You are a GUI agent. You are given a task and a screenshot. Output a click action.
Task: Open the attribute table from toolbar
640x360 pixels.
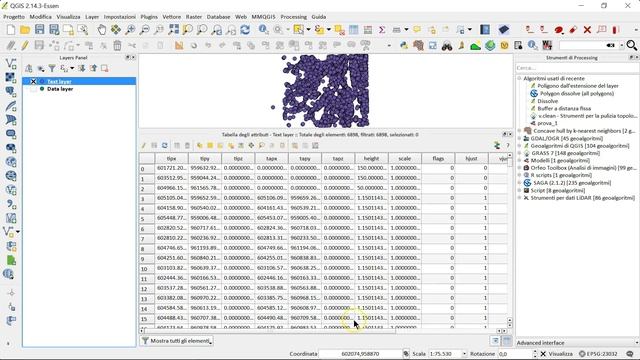353,29
